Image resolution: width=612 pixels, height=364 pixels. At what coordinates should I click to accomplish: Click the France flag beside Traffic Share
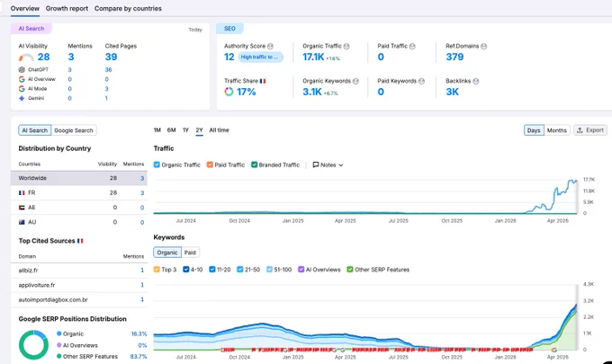point(263,81)
